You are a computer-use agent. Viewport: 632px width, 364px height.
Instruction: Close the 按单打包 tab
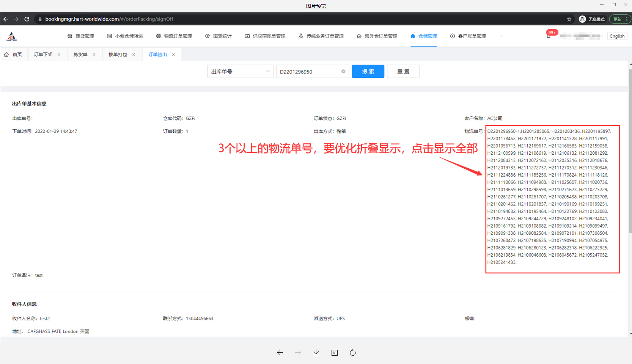134,55
